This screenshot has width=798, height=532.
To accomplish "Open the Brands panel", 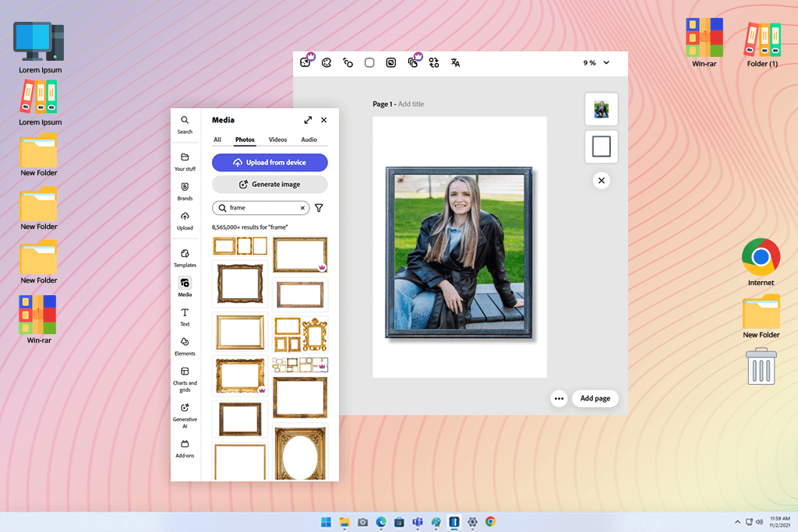I will (185, 192).
